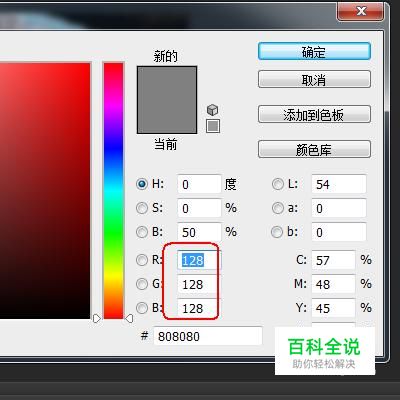Click 添加到色板 add to swatches button
Screen dimensions: 400x400
click(314, 114)
